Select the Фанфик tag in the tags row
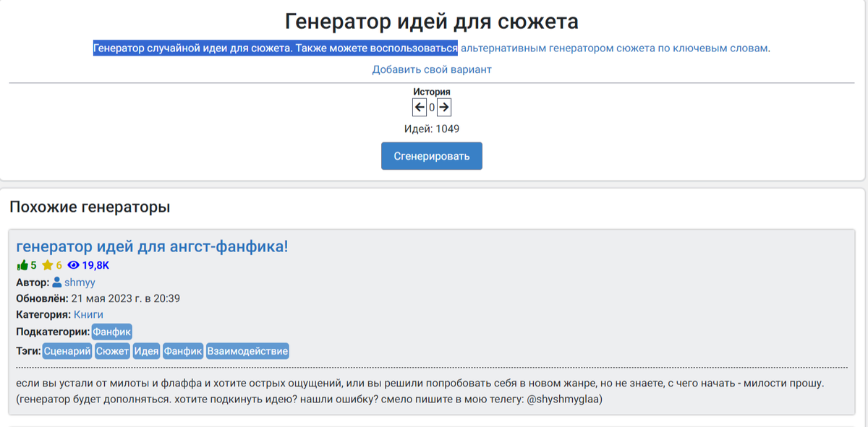This screenshot has width=868, height=427. pyautogui.click(x=182, y=350)
